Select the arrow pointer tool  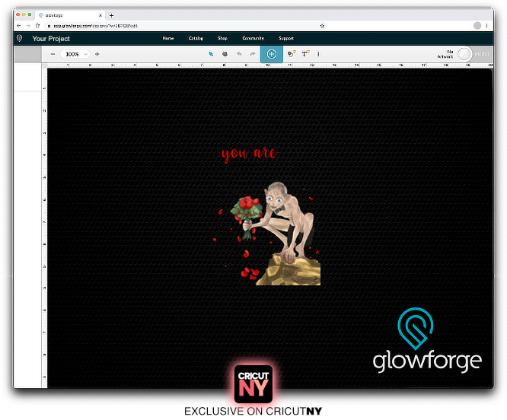(211, 54)
